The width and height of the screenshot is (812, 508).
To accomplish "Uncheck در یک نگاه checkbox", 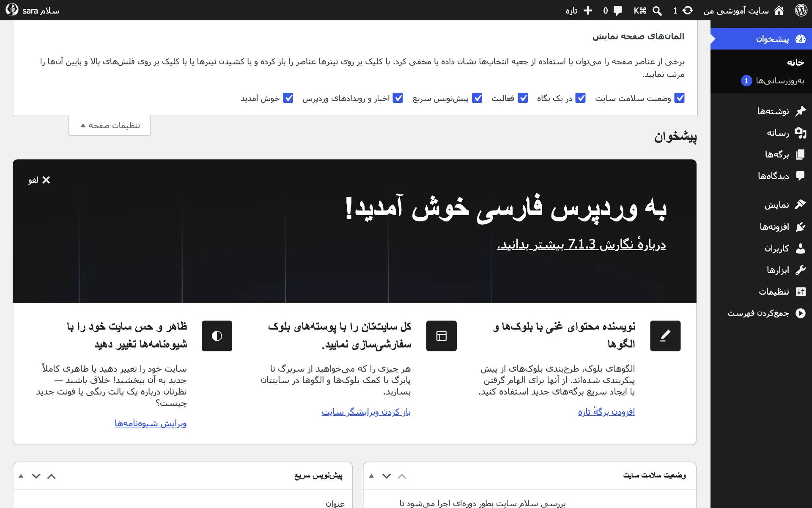I will pyautogui.click(x=581, y=98).
